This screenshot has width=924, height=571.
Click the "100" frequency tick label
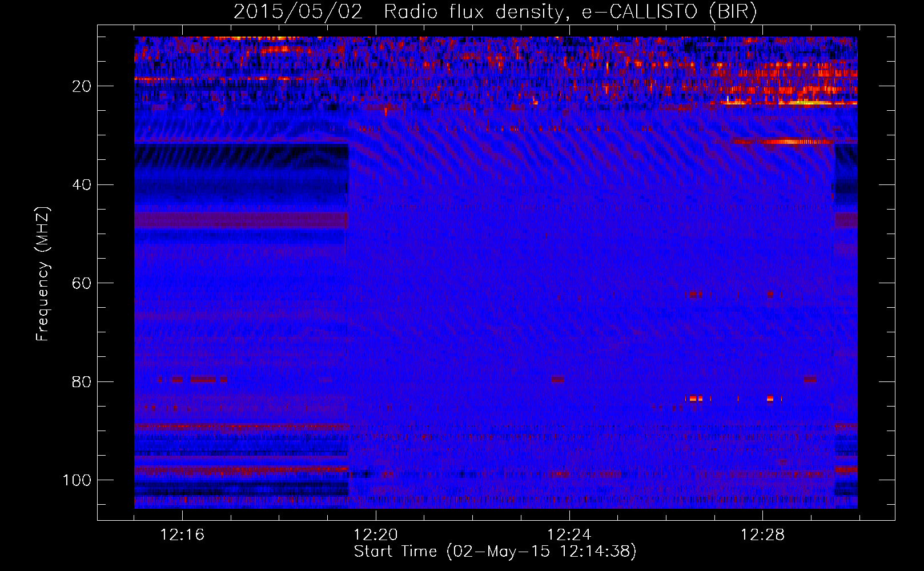tap(77, 480)
